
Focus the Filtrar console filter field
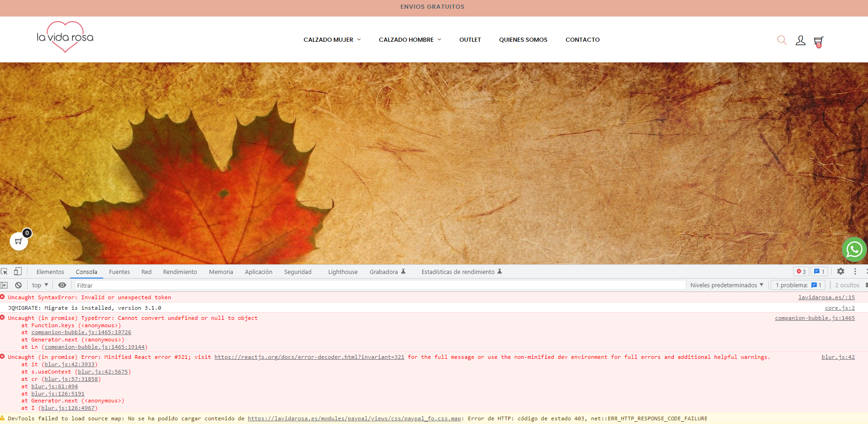tap(380, 285)
